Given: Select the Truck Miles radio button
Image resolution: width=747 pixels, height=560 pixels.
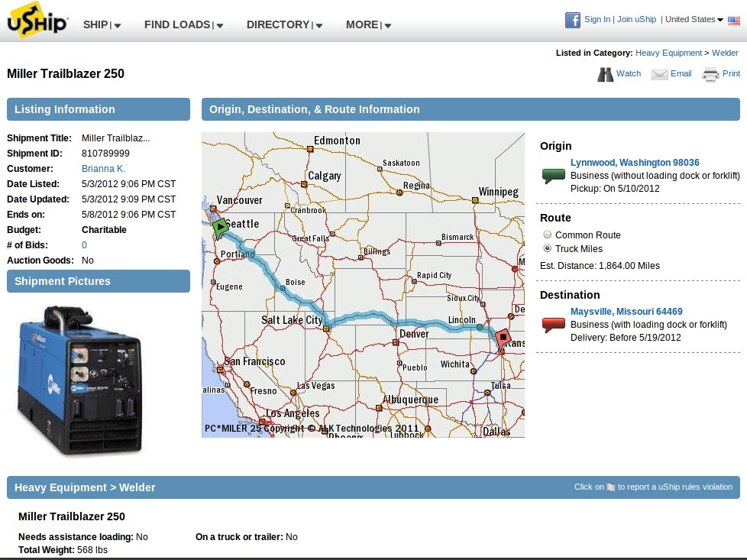Looking at the screenshot, I should [x=548, y=248].
